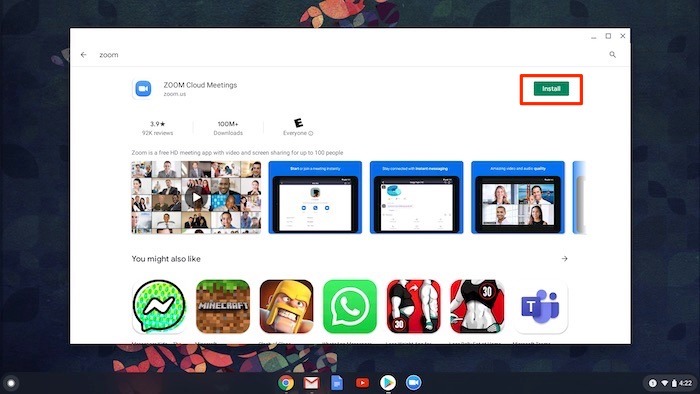Click the 100M+ Downloads stat
This screenshot has height=394, width=700.
228,128
